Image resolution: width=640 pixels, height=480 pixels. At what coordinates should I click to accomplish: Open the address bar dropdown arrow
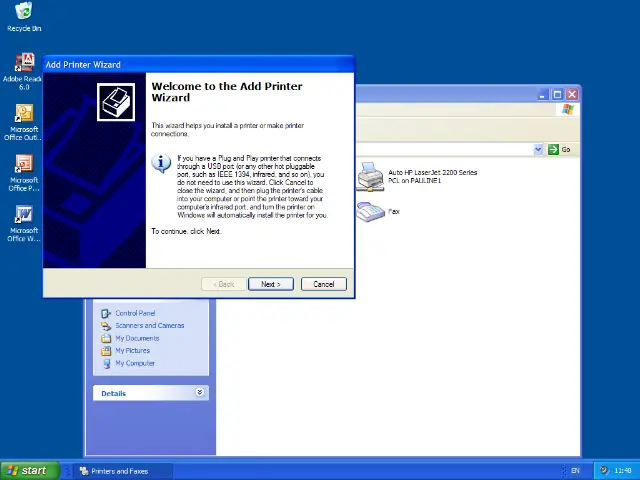pyautogui.click(x=538, y=149)
